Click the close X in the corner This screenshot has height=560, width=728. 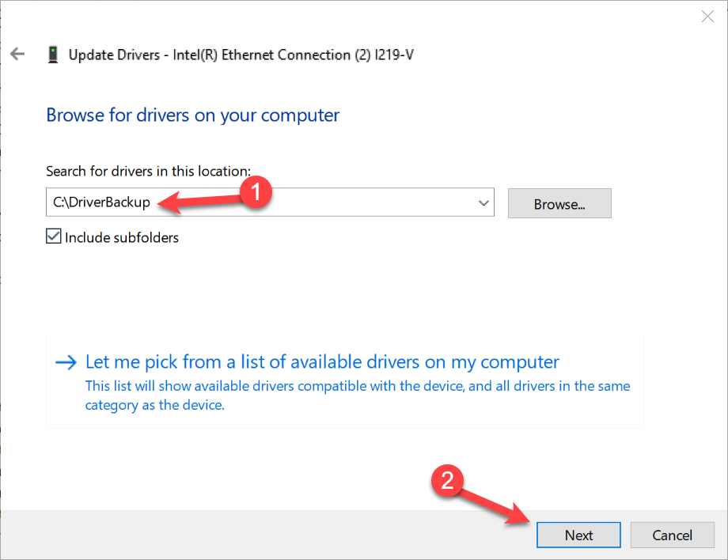[x=707, y=16]
